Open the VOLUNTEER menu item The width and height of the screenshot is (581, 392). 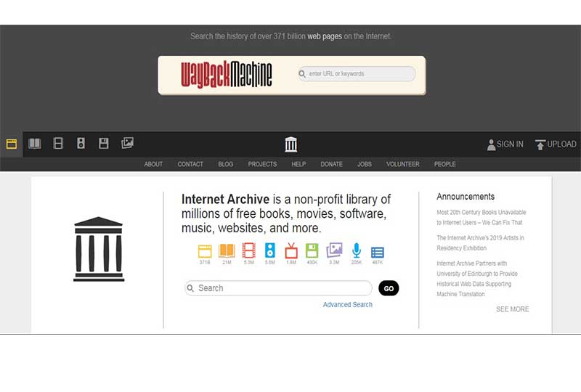pyautogui.click(x=403, y=164)
